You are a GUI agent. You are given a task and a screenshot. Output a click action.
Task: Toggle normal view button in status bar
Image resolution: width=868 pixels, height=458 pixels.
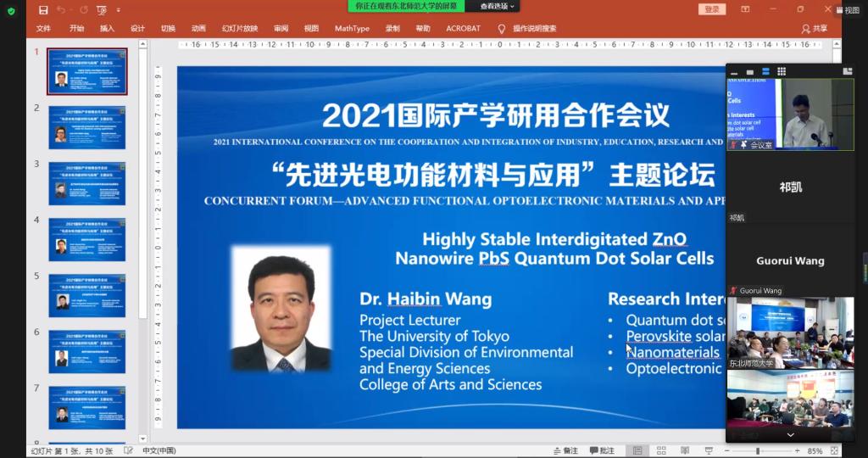637,450
